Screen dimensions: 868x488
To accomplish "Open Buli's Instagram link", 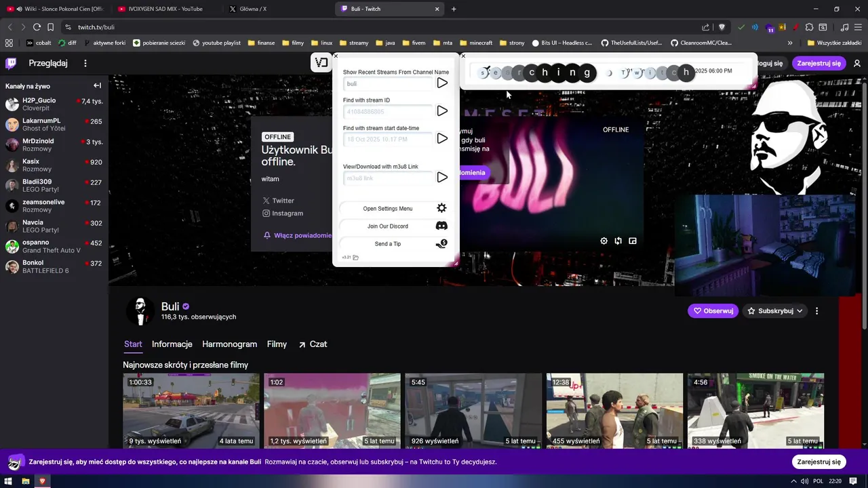I will tap(283, 213).
